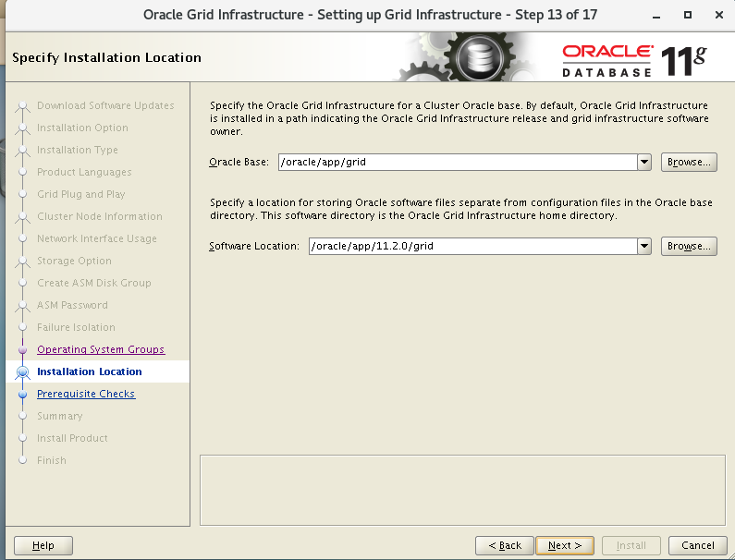The width and height of the screenshot is (735, 560).
Task: Browse for the Oracle Base directory
Action: 689,162
